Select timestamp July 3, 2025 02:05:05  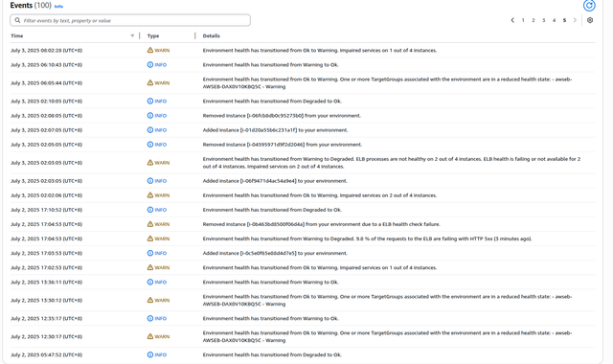click(x=47, y=145)
